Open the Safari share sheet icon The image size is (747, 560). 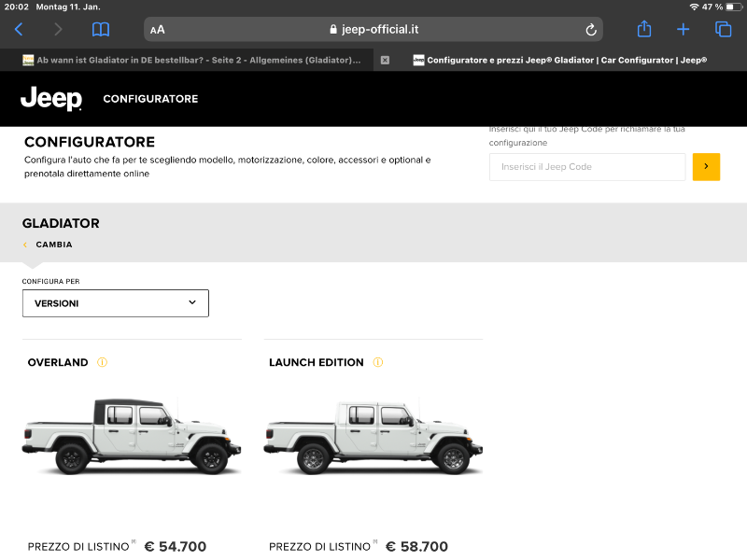(x=644, y=29)
